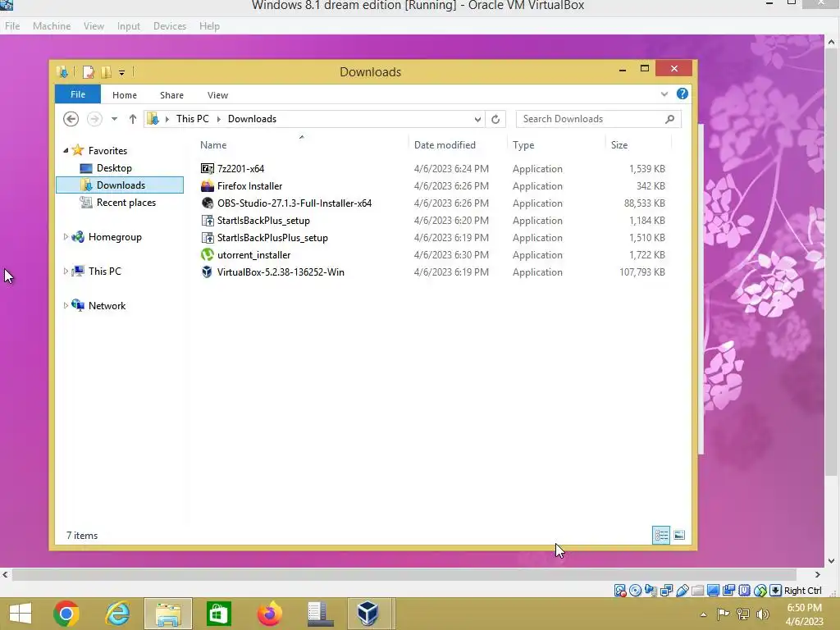
Task: Expand the Network tree node
Action: coord(66,305)
